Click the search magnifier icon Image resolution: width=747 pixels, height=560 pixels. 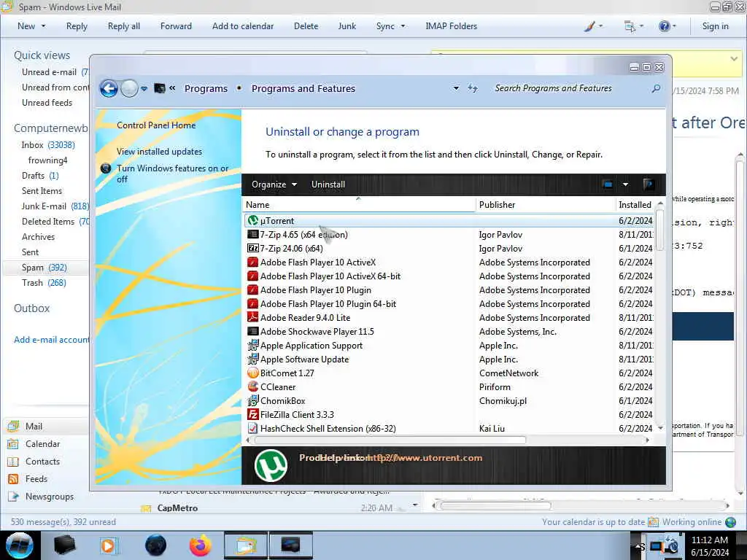click(x=656, y=88)
